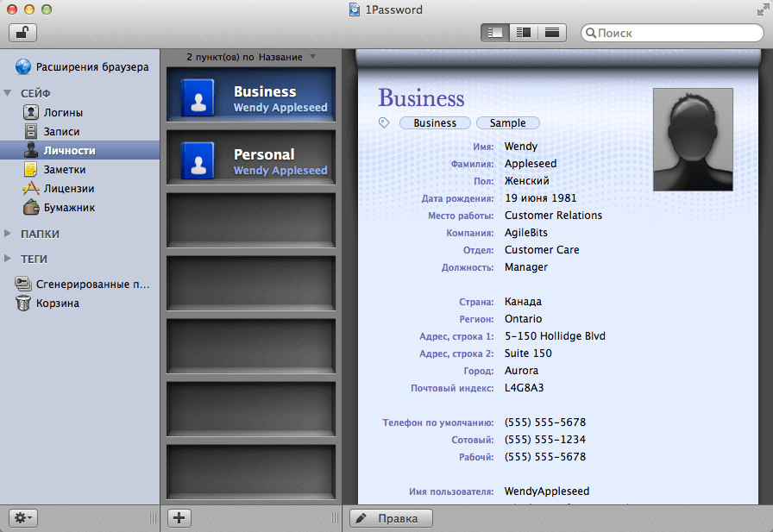Click the Поиск search field
The height and width of the screenshot is (532, 773).
coord(672,33)
